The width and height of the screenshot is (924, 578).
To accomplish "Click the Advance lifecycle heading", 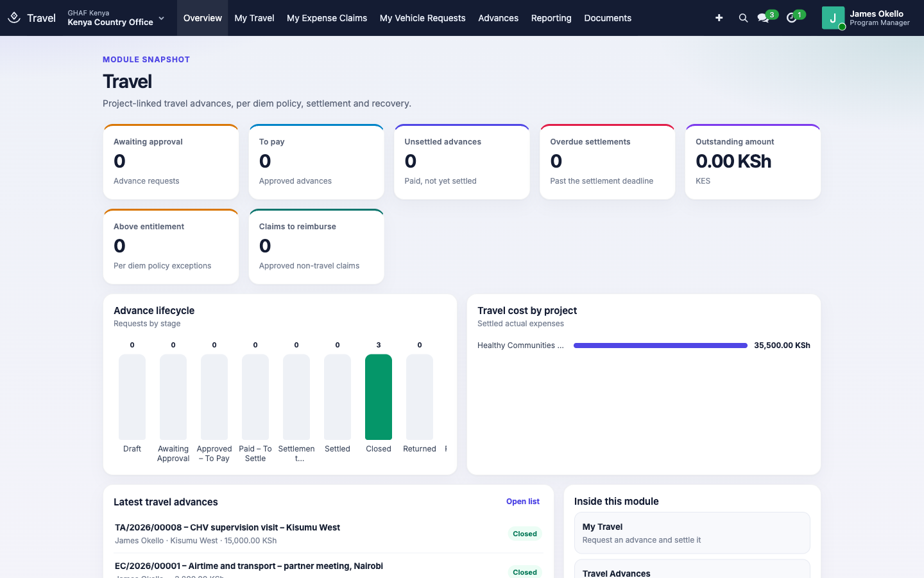I will coord(154,311).
